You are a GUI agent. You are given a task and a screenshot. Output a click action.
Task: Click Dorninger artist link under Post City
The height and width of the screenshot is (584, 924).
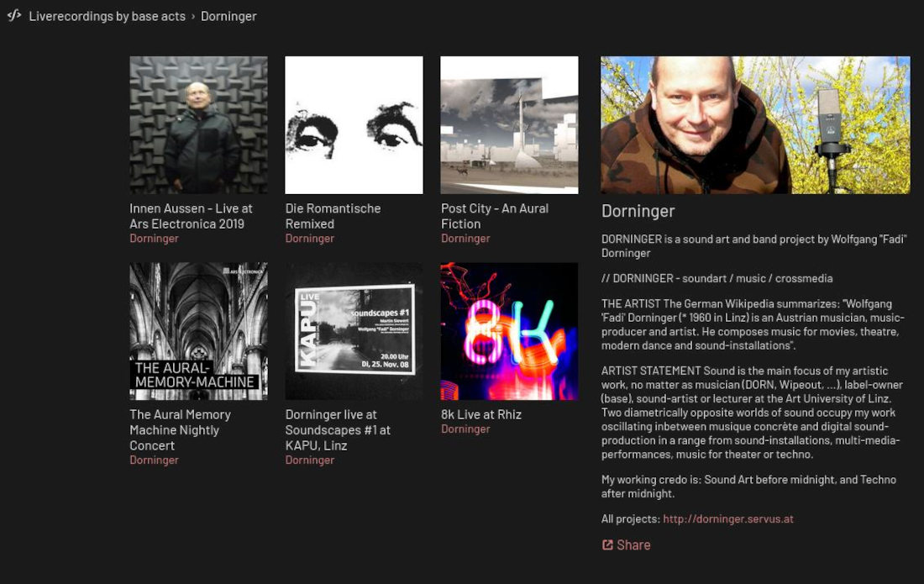pos(465,239)
